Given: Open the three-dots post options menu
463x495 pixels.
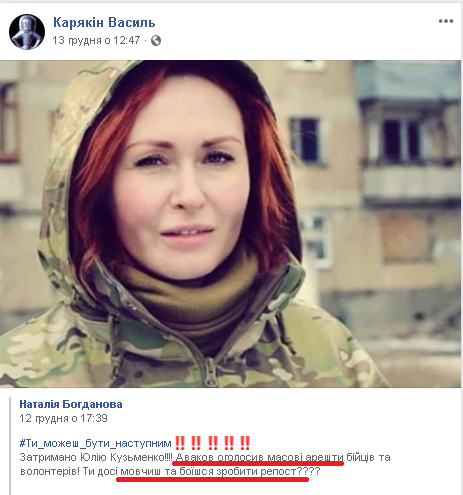Looking at the screenshot, I should click(446, 21).
